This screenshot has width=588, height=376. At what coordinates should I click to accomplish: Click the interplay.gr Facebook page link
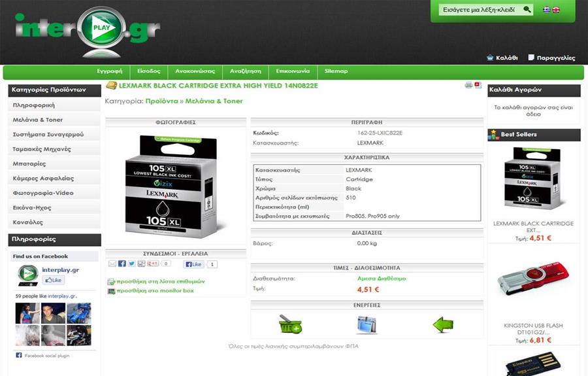click(x=60, y=270)
